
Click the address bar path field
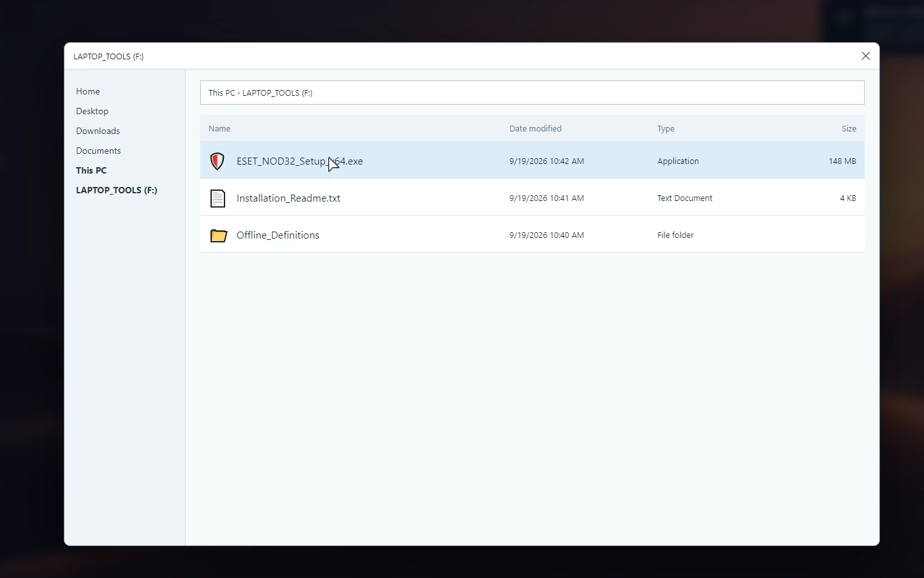click(x=532, y=93)
